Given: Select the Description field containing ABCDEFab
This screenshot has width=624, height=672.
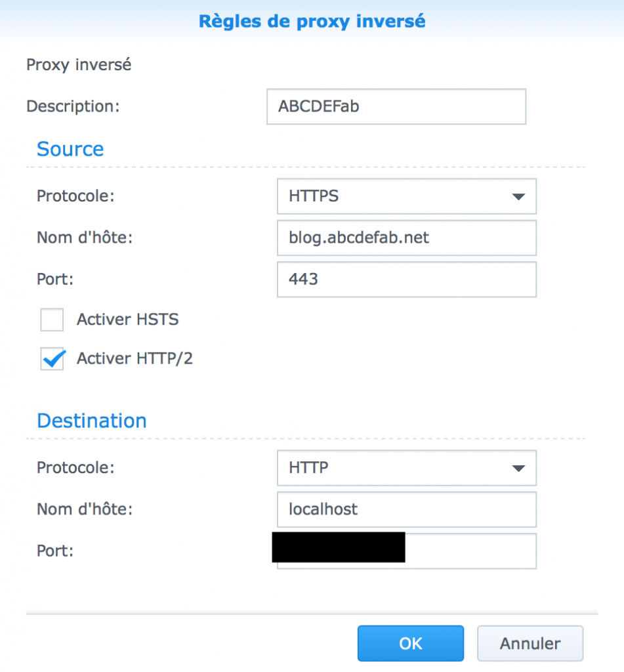Looking at the screenshot, I should pos(396,106).
